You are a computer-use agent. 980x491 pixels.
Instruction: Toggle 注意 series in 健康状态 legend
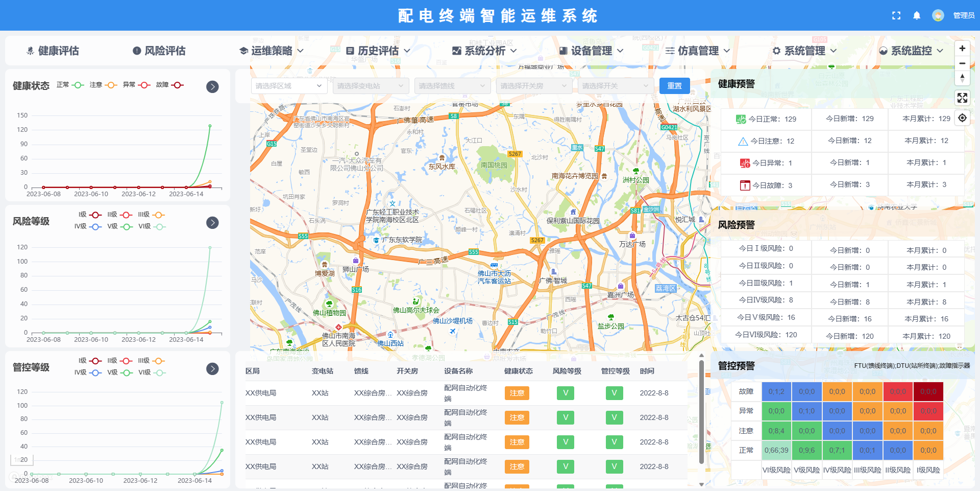104,85
